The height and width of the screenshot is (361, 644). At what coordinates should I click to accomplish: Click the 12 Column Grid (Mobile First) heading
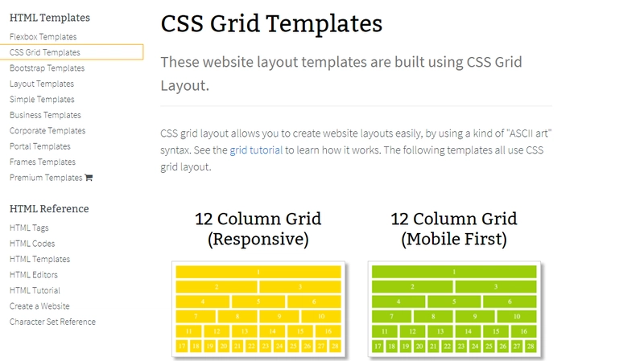(x=454, y=229)
